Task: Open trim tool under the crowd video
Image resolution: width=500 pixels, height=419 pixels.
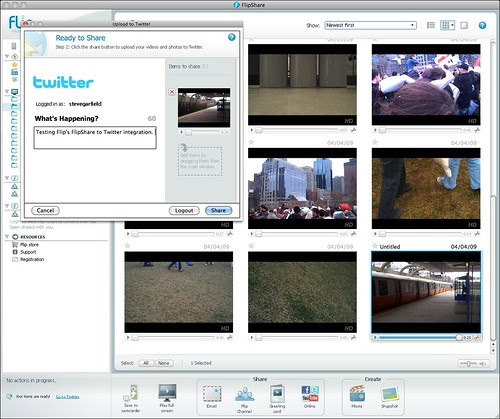Action: 477,130
